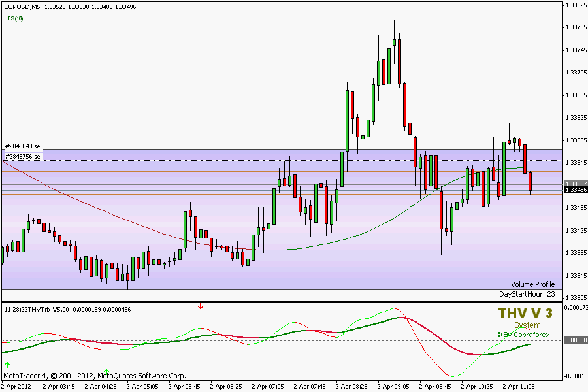Viewport: 588px width, 392px height.
Task: Click the 2 Apr 09:05 time label
Action: (394, 386)
